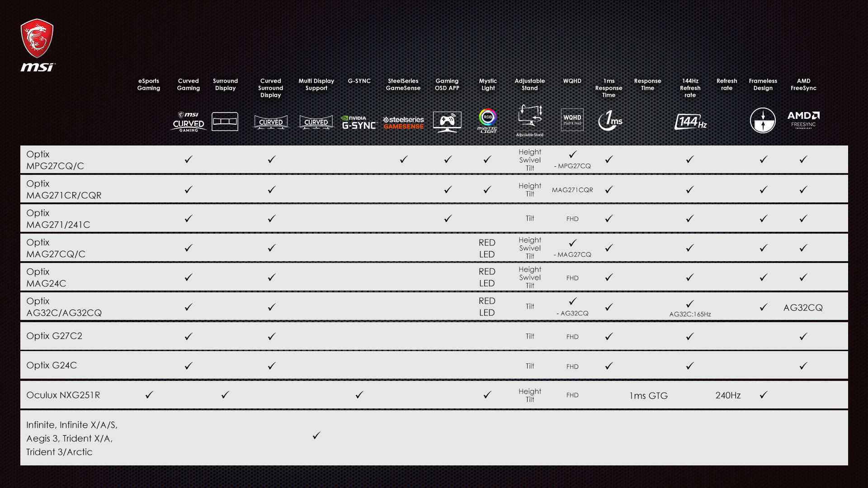Click the Infinite, Aegis, Trident row label
Screen dimensions: 868x488
coord(71,438)
